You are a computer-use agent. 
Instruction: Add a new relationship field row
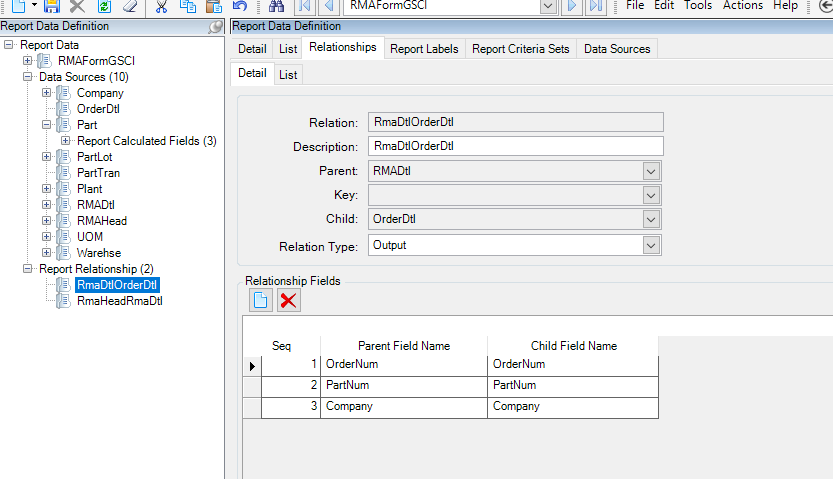click(x=260, y=300)
